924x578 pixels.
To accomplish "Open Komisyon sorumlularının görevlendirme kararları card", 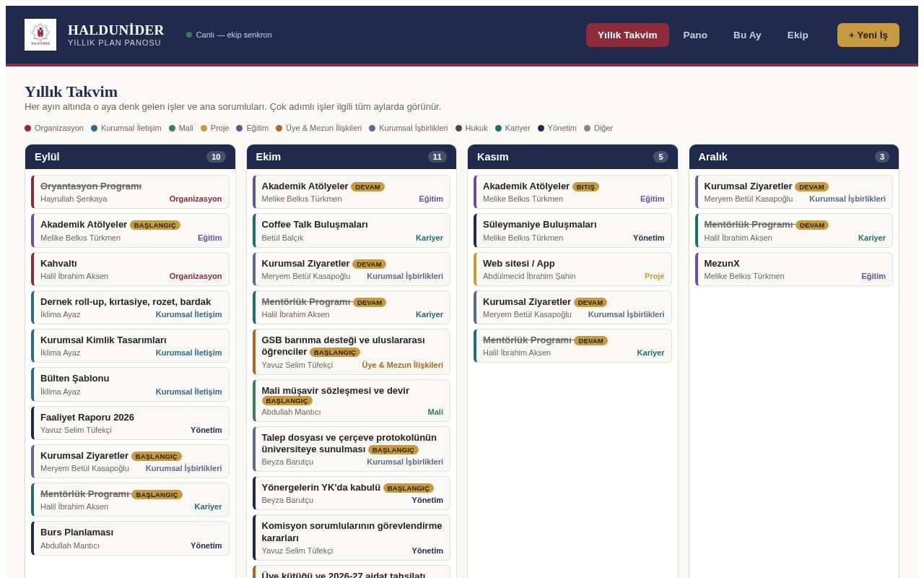I will 352,538.
